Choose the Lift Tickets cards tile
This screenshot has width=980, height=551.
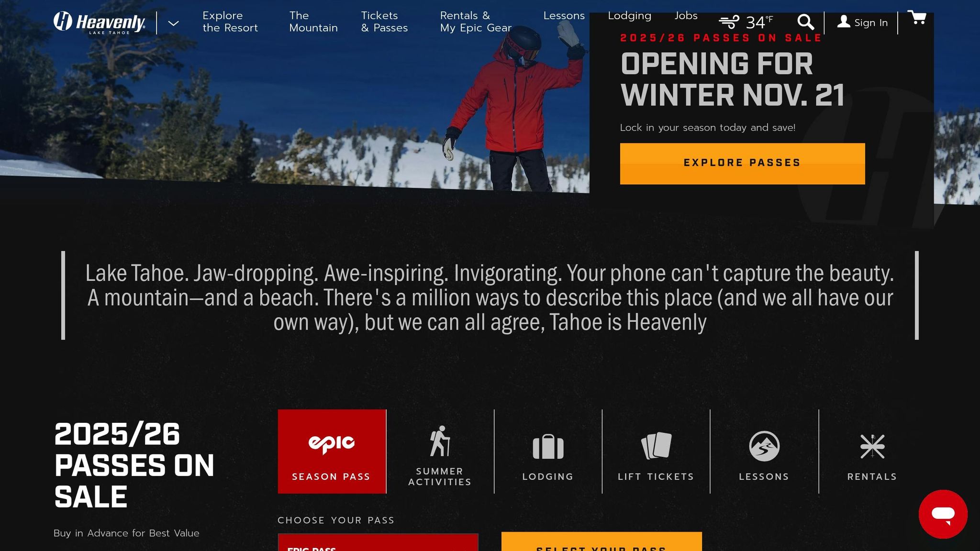tap(656, 452)
